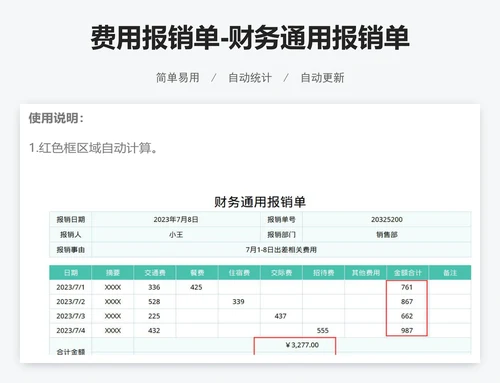
Task: Click the title 费用报销单-财务通用报销单
Action: [x=250, y=37]
